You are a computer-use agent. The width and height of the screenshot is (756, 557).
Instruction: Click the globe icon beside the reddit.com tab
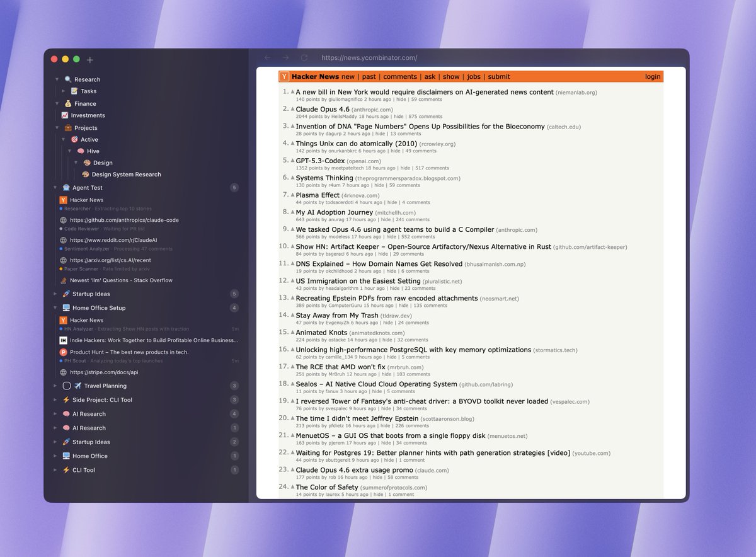[63, 241]
